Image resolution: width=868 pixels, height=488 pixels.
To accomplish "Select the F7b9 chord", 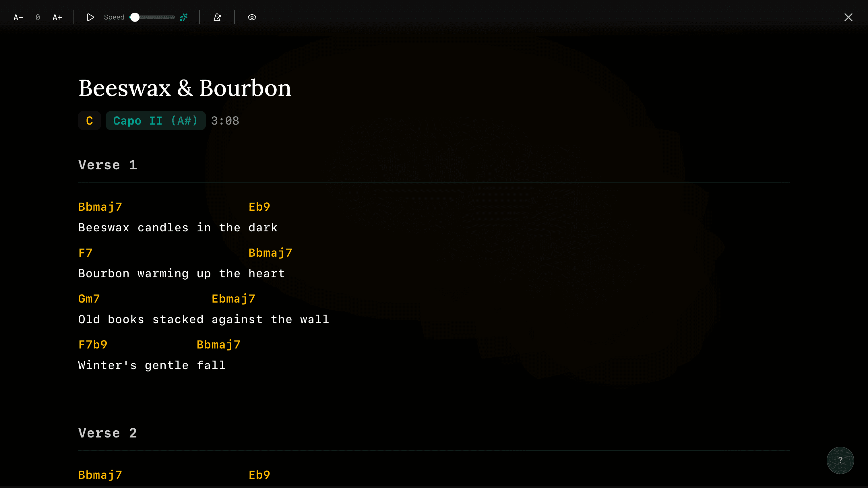I will (x=93, y=345).
